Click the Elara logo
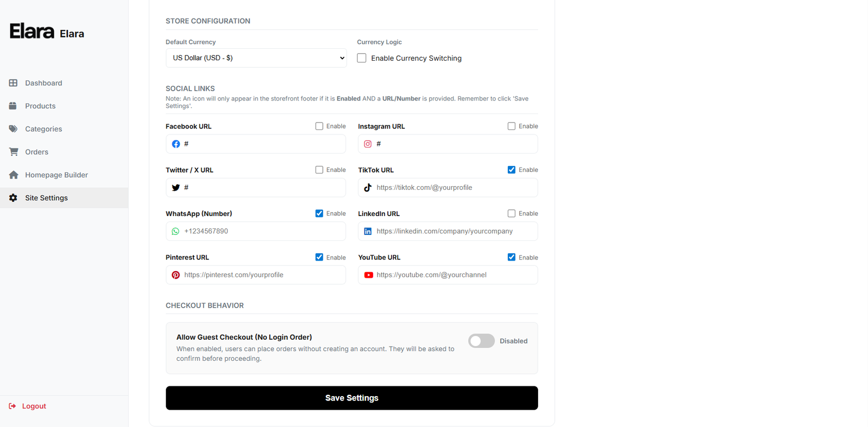Image resolution: width=868 pixels, height=427 pixels. point(32,31)
